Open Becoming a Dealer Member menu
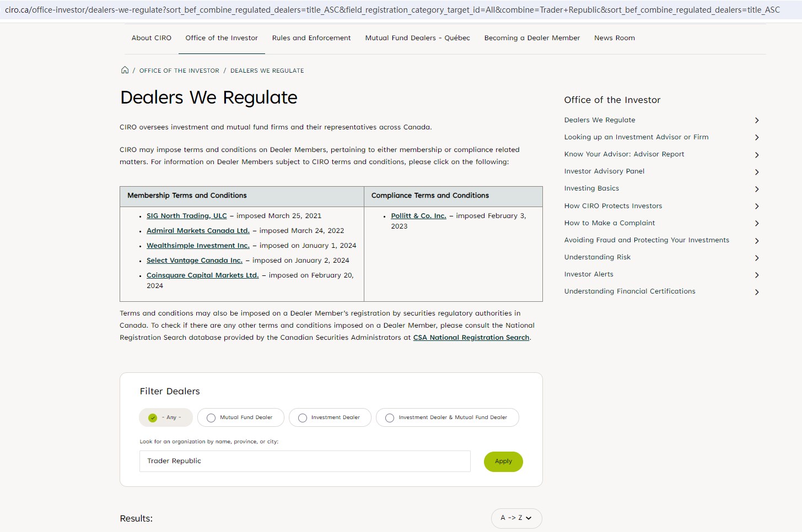 pyautogui.click(x=532, y=38)
